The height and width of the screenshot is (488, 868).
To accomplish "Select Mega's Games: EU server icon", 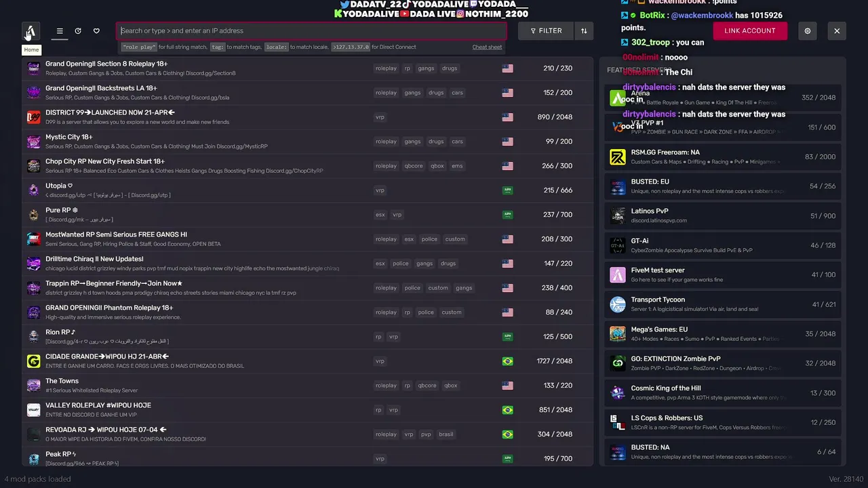I will tap(618, 334).
